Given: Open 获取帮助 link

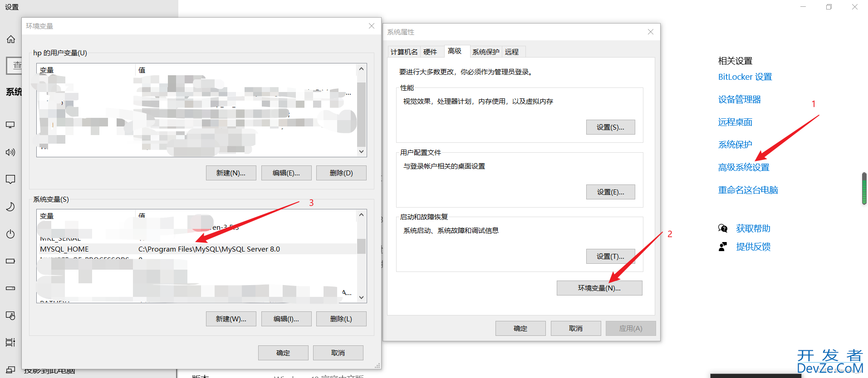Looking at the screenshot, I should (x=753, y=228).
